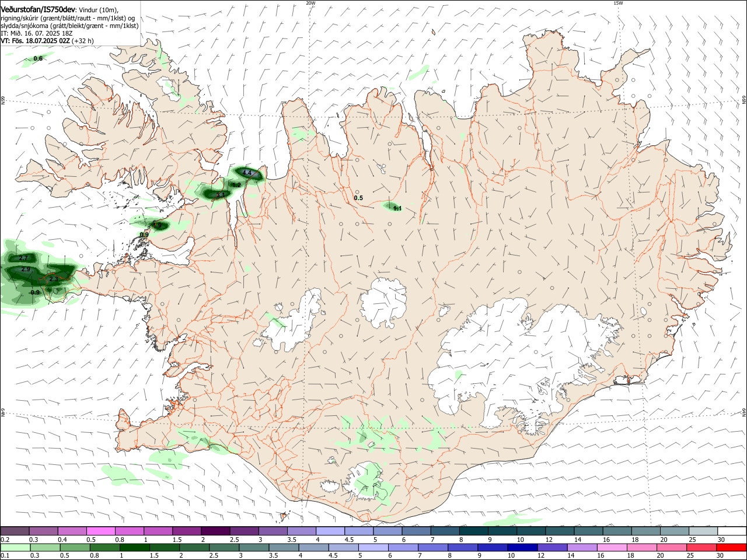Click the 15W longitude label
This screenshot has height=560, width=747.
(619, 3)
